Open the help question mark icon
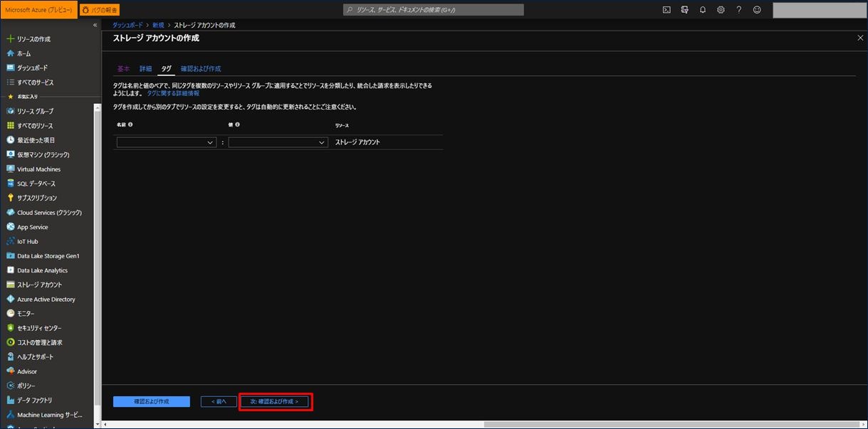The height and width of the screenshot is (429, 868). pyautogui.click(x=738, y=10)
